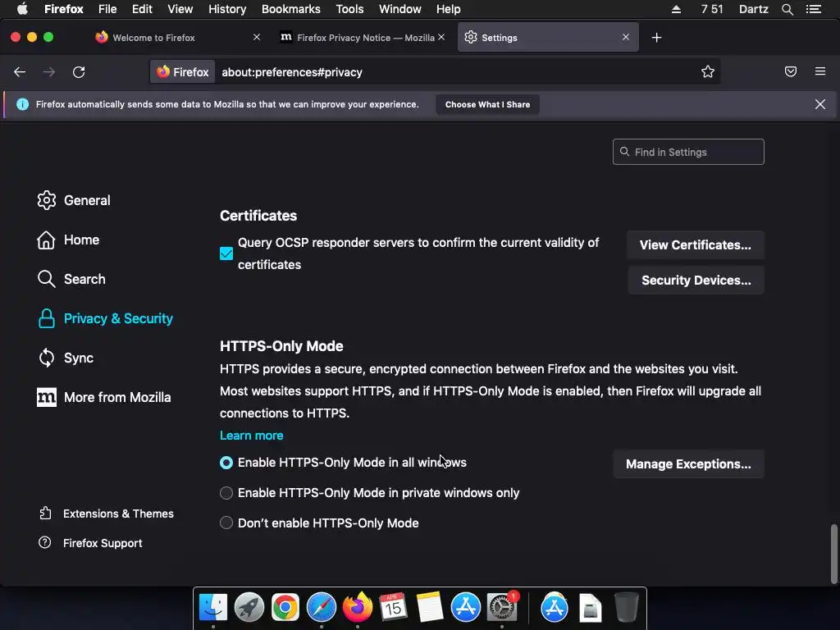The height and width of the screenshot is (630, 840).
Task: Open More from Mozilla category
Action: tap(104, 398)
